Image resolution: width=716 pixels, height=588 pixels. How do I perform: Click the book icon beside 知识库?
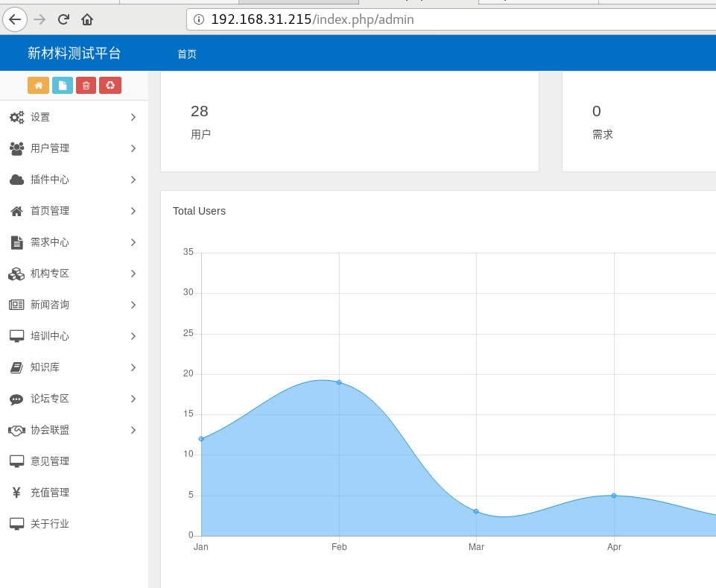[17, 367]
